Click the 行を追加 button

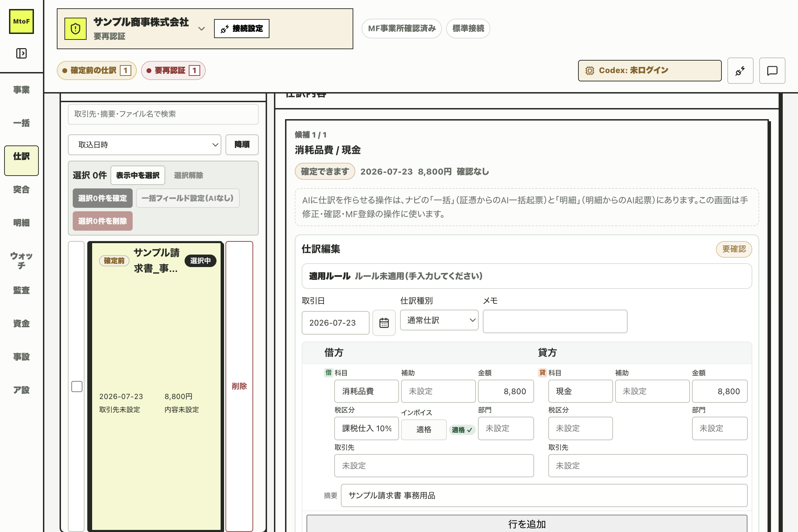(527, 524)
